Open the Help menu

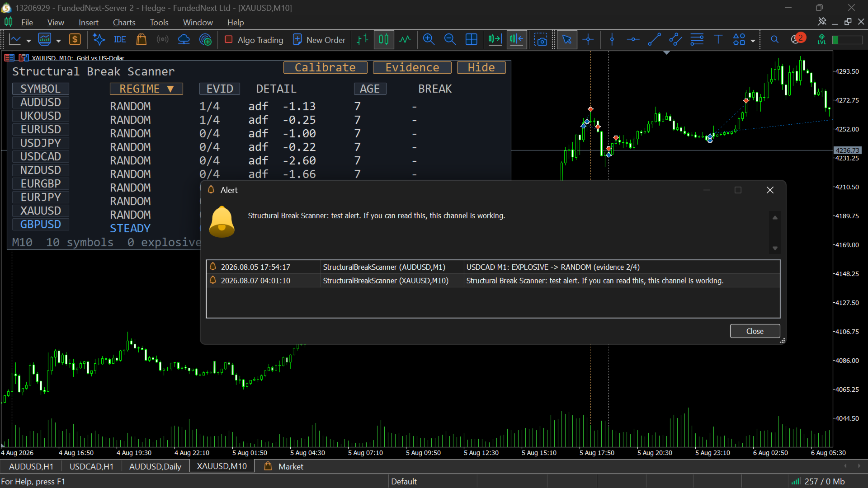click(x=236, y=23)
